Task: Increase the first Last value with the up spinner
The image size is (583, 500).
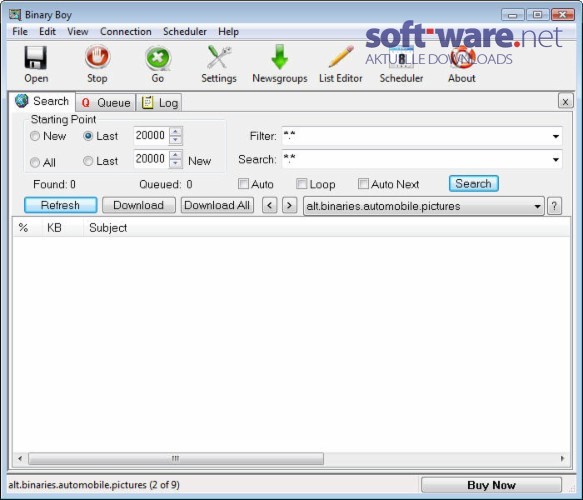Action: coord(175,131)
